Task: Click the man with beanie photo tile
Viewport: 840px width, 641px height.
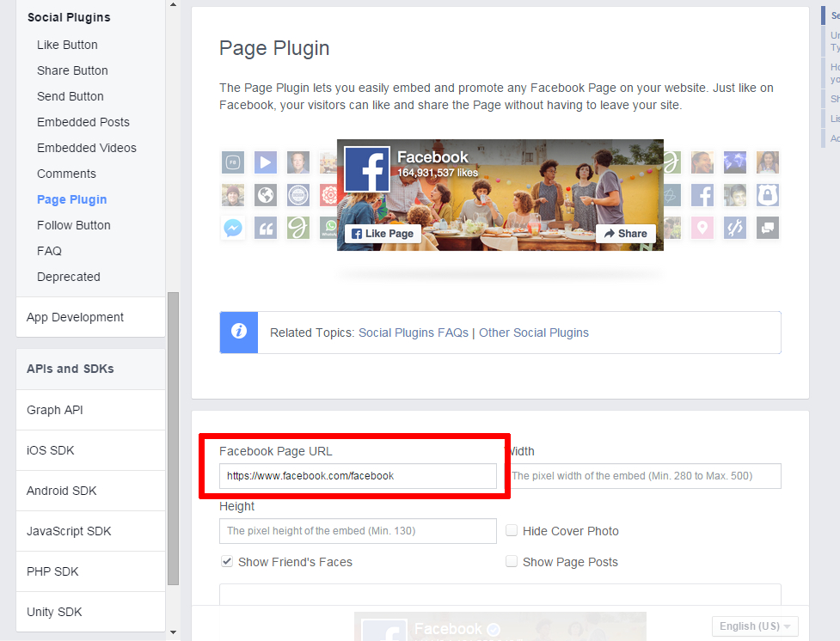Action: [233, 195]
